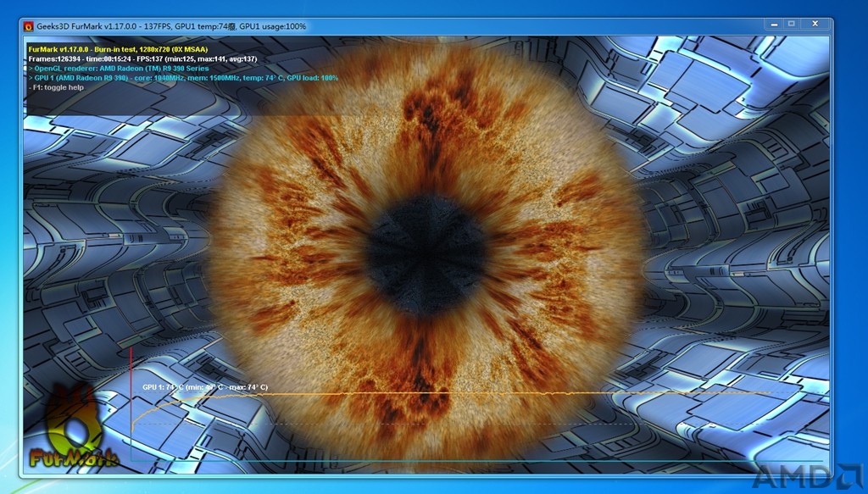The height and width of the screenshot is (494, 868).
Task: Maximize the FurMark window
Action: point(792,25)
